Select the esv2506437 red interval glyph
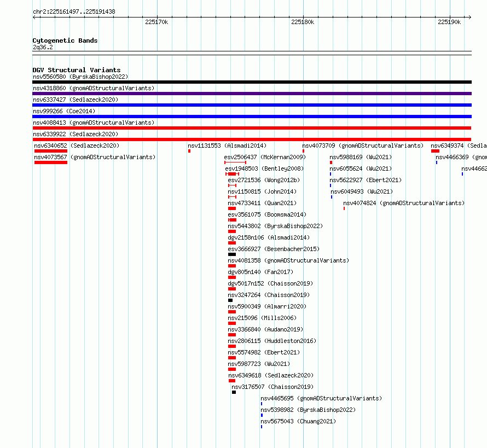 (235, 162)
